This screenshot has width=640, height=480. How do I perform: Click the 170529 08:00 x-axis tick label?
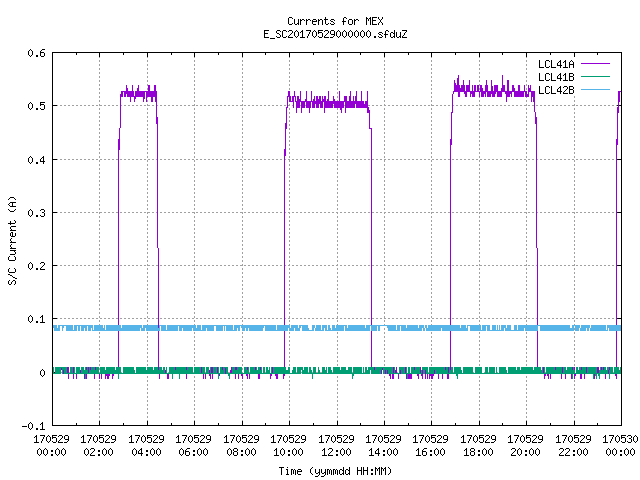coord(241,445)
